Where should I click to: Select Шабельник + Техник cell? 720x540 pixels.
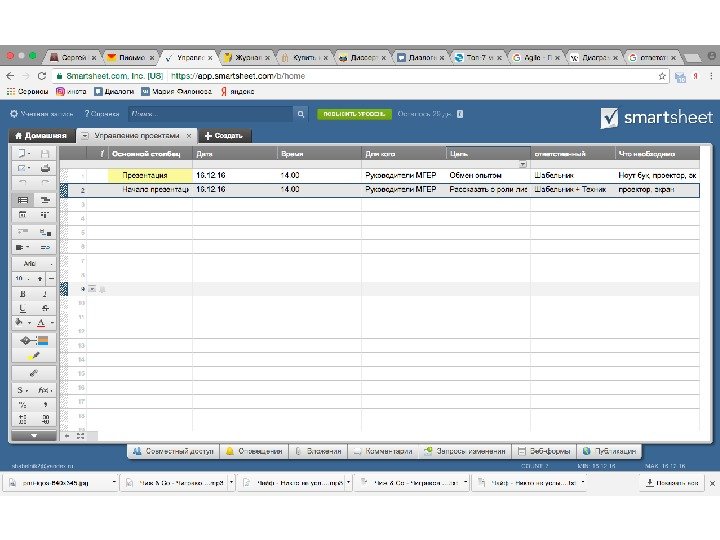point(572,189)
